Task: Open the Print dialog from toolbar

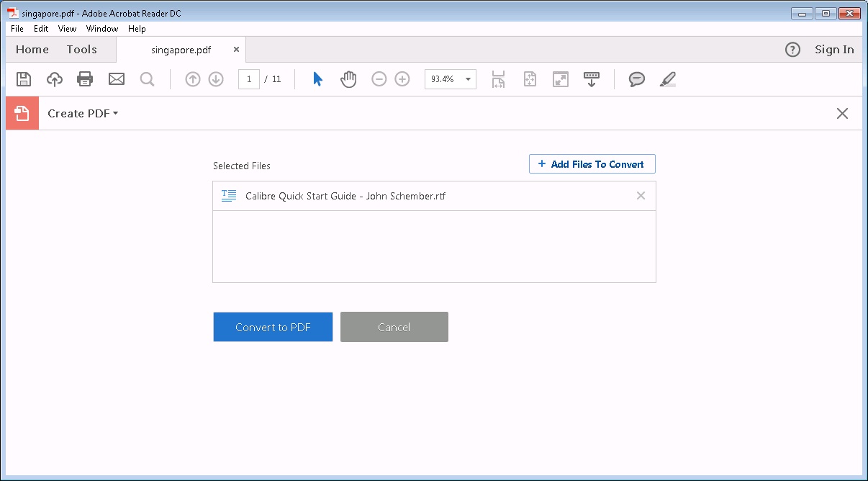Action: tap(85, 79)
